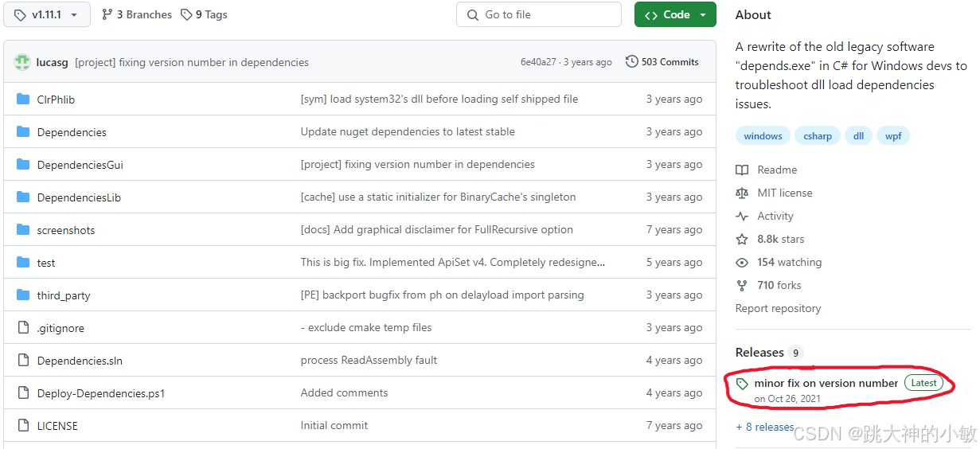
Task: Click Report repository link
Action: pos(778,308)
